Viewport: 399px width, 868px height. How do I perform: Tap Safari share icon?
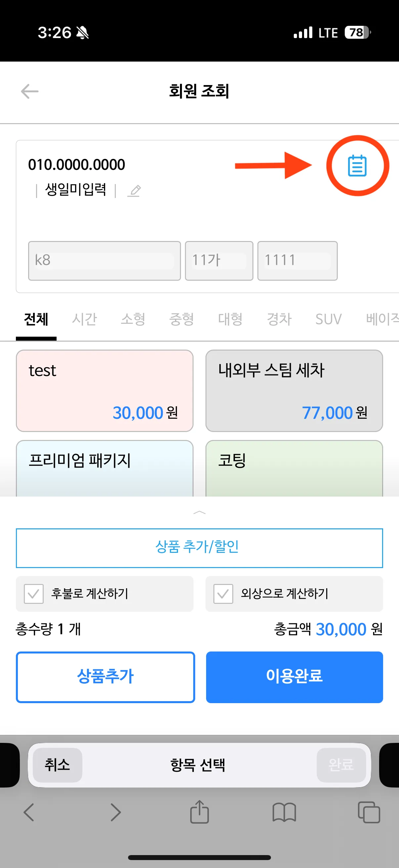tap(199, 812)
